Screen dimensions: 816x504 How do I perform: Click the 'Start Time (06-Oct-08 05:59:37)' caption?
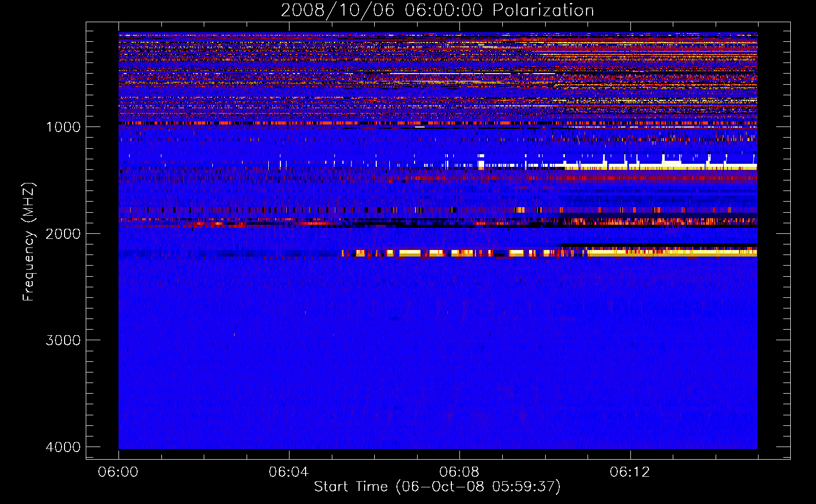437,487
